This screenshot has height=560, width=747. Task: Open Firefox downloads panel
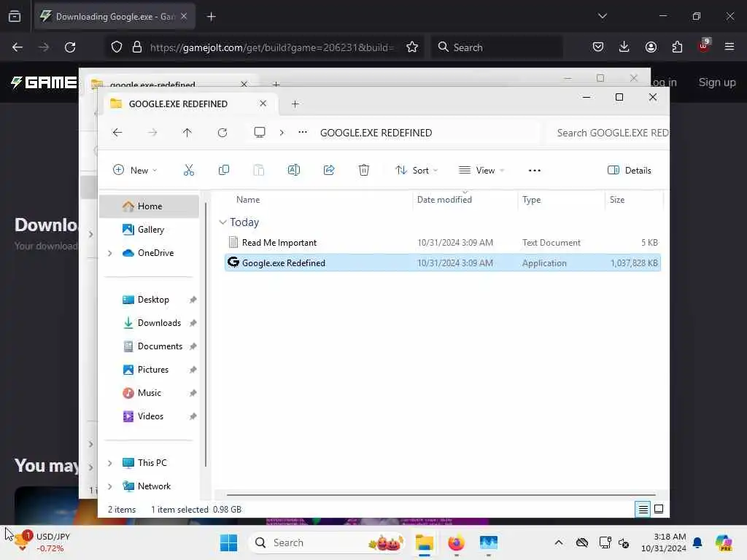click(x=624, y=47)
